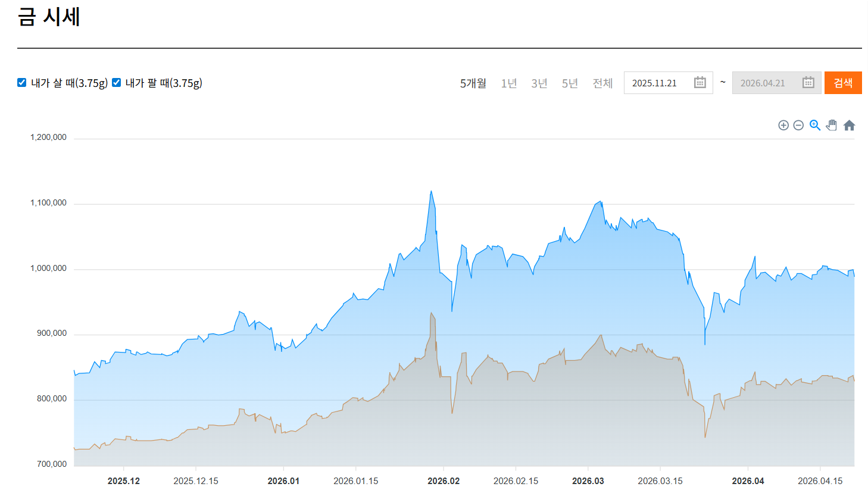Click the 금 시세 page heading
This screenshot has width=868, height=496.
click(x=49, y=16)
